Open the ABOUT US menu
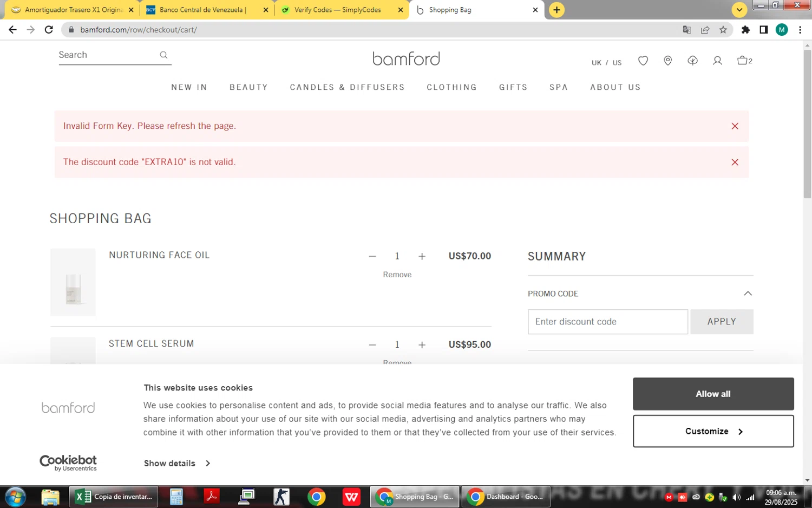 (615, 87)
